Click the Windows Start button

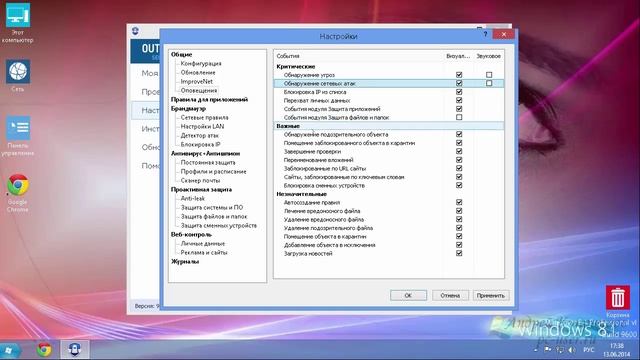coord(10,350)
